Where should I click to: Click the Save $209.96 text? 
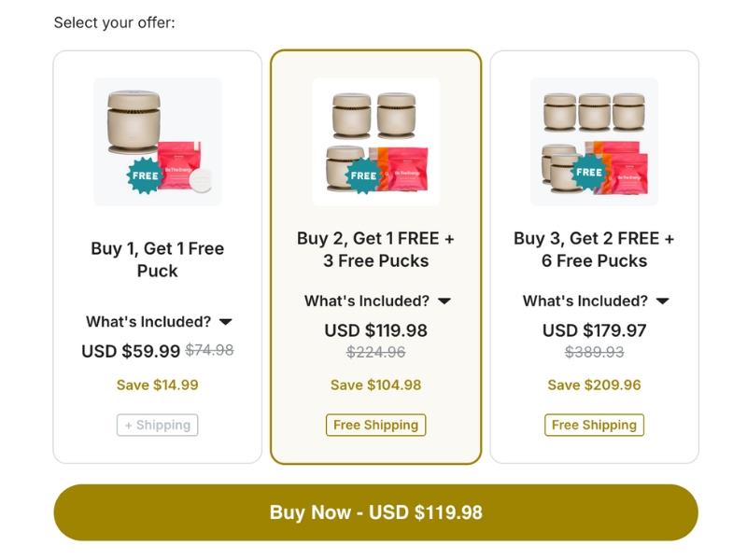tap(594, 385)
